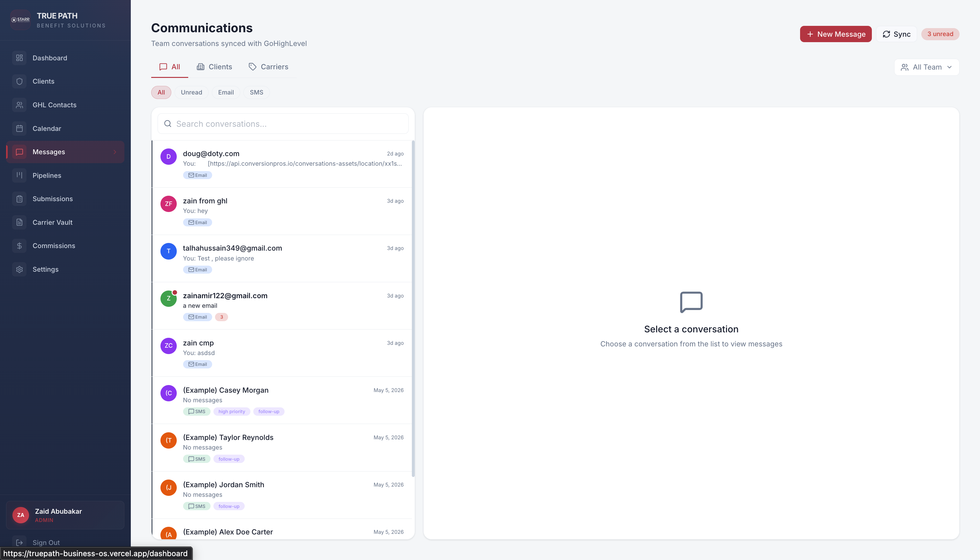Click the New Message button

pos(835,34)
